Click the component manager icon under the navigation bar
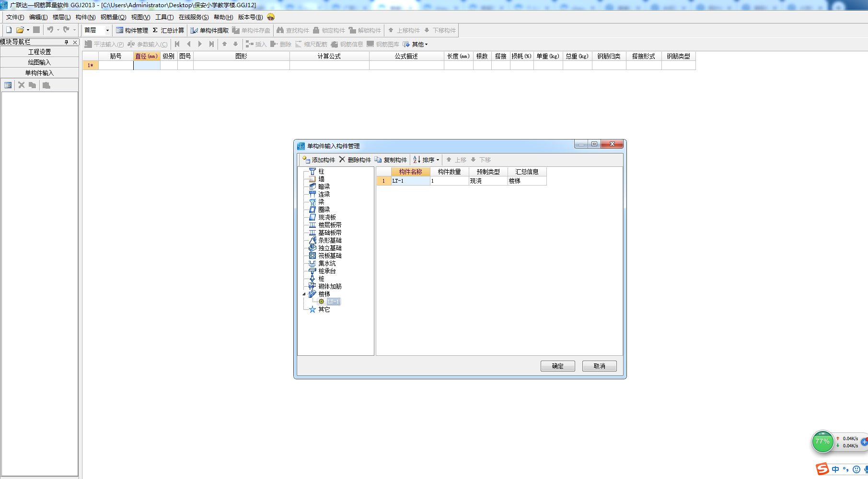 point(8,85)
